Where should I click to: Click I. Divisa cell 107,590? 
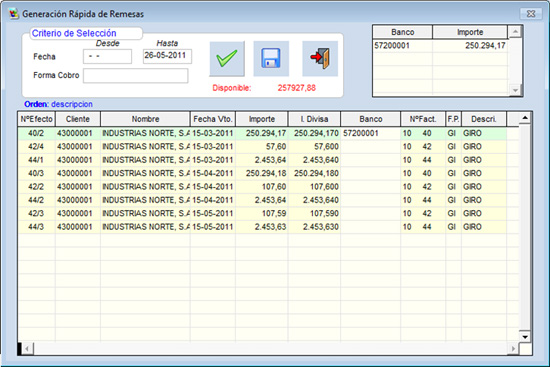coord(314,213)
